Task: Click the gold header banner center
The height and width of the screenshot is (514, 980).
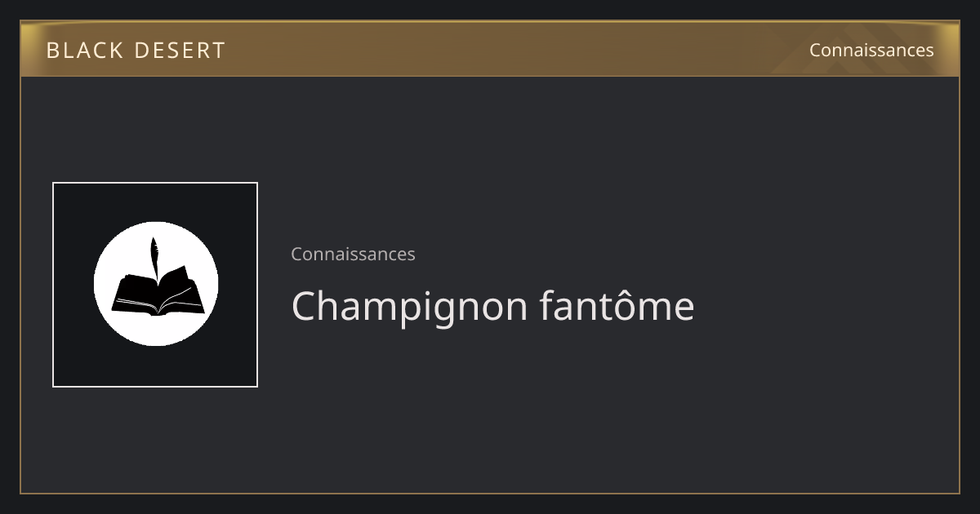Action: coord(490,49)
